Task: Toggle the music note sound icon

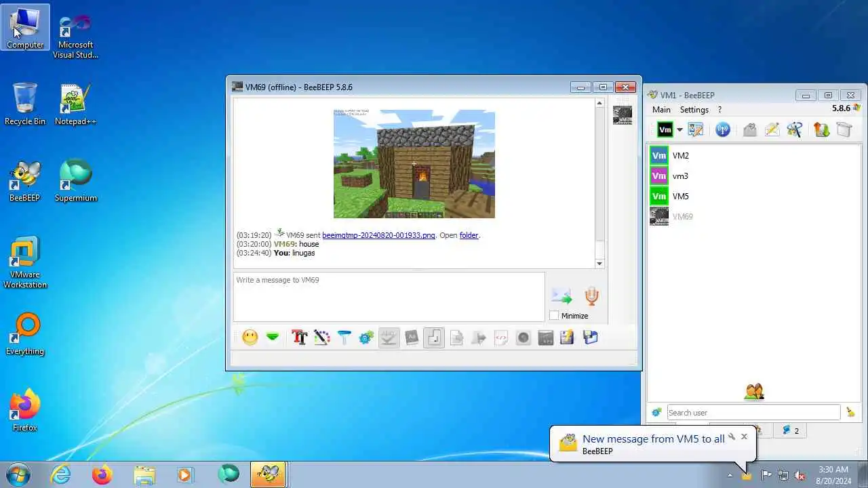Action: [x=434, y=338]
